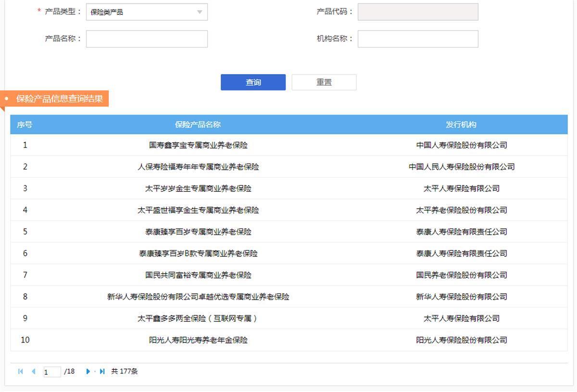This screenshot has width=577, height=392.
Task: Select 泰康臻享百岁B款专属商业养老保险 entry
Action: point(198,253)
